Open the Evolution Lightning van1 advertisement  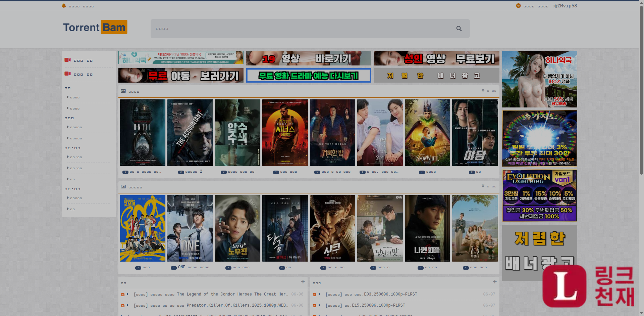540,196
